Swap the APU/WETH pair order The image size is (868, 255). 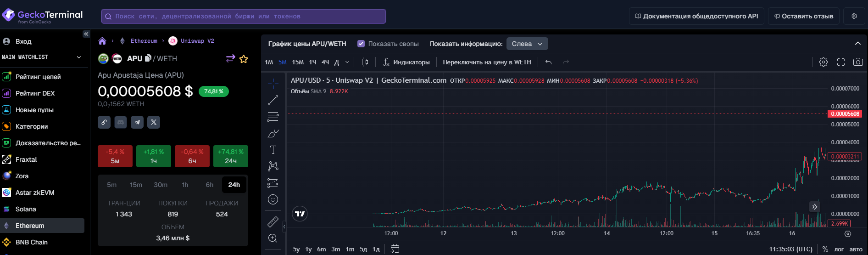(230, 58)
